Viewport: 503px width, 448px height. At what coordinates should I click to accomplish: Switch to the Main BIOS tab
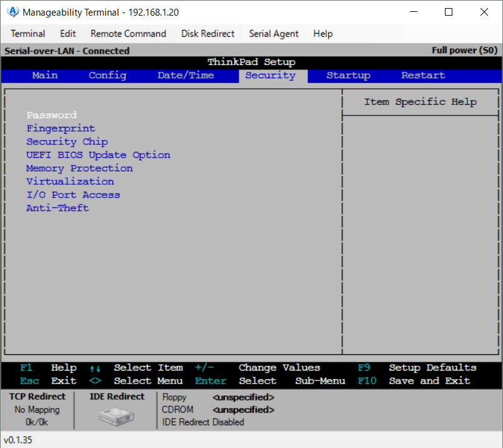(45, 76)
